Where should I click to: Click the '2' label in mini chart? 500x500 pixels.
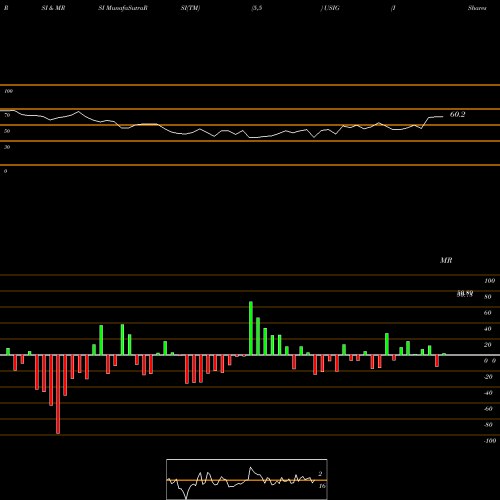320,474
